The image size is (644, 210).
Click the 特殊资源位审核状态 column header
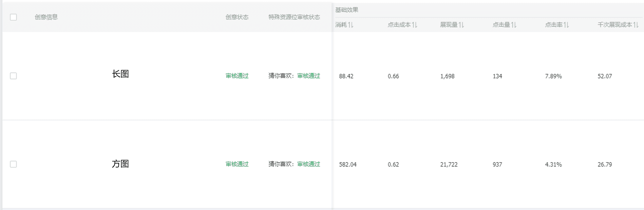click(294, 17)
